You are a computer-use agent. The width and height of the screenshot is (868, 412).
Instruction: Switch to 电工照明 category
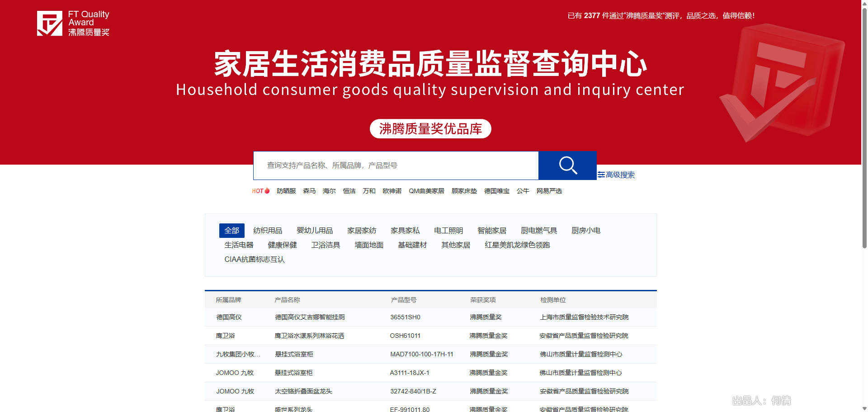pos(448,231)
